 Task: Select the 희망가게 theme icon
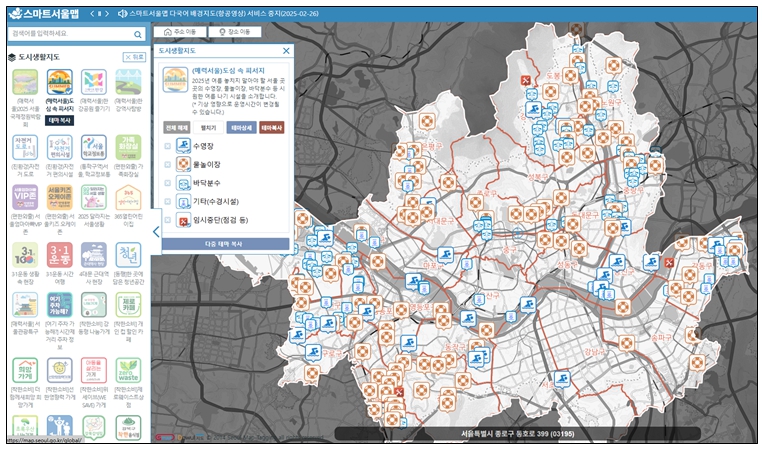click(x=25, y=370)
